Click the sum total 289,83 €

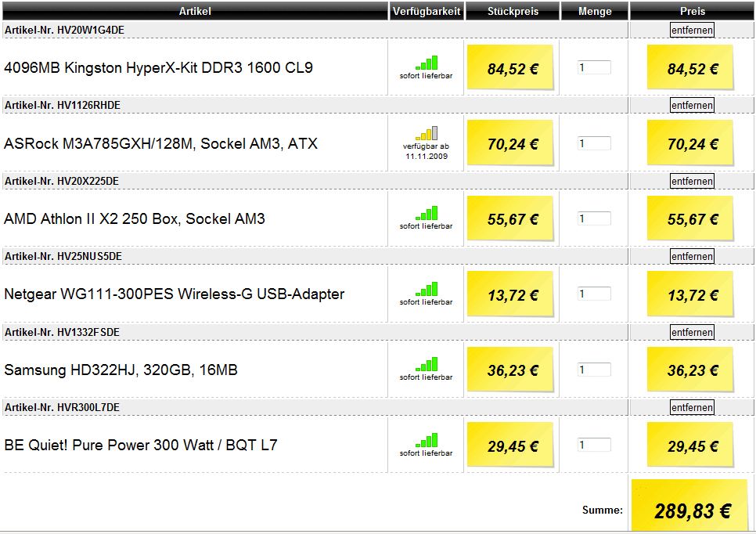[x=690, y=505]
